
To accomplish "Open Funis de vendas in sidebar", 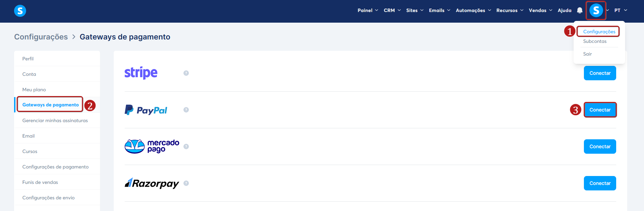I will pyautogui.click(x=57, y=182).
